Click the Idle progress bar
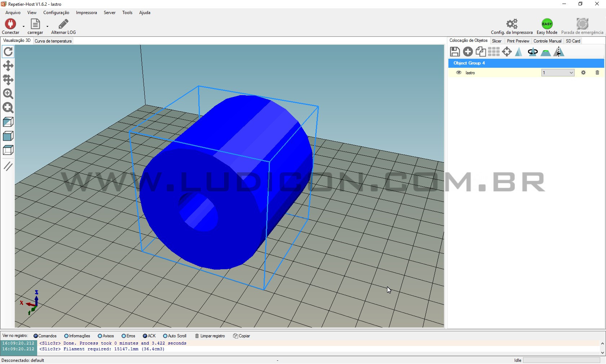The height and width of the screenshot is (364, 606). tap(562, 360)
